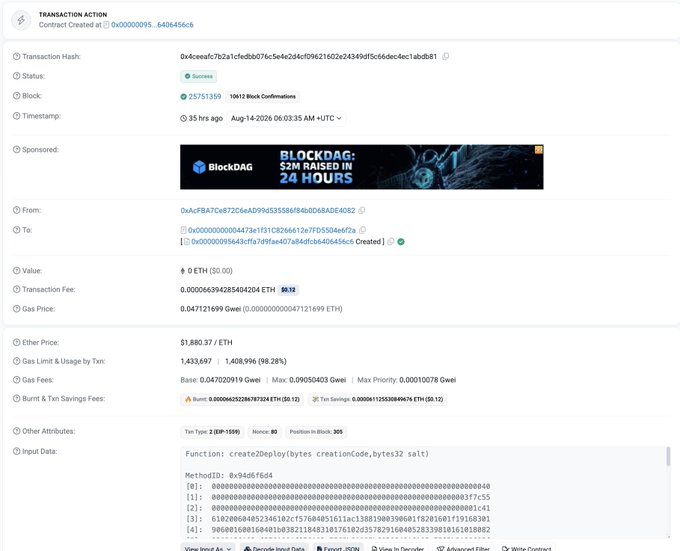Copy the created contract address
680x551 pixels.
391,241
